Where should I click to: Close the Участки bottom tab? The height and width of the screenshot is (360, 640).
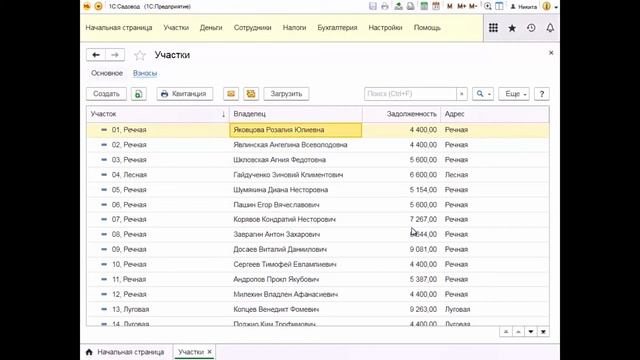pyautogui.click(x=209, y=351)
